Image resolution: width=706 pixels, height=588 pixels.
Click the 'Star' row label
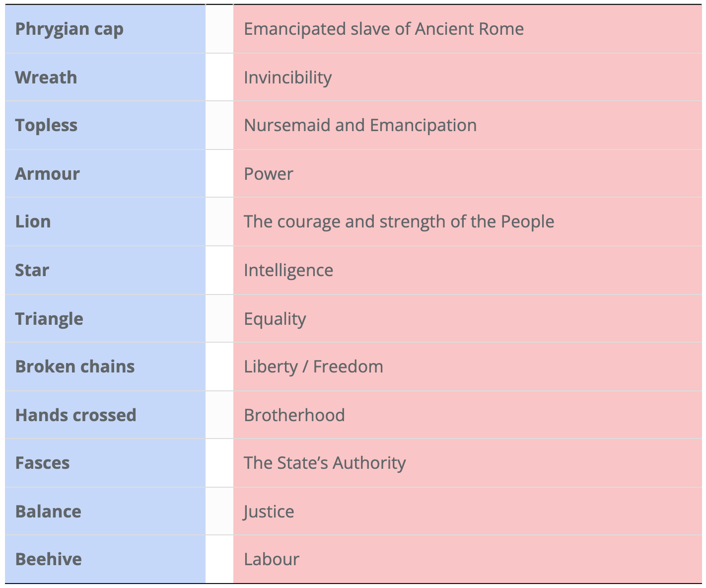pos(32,270)
